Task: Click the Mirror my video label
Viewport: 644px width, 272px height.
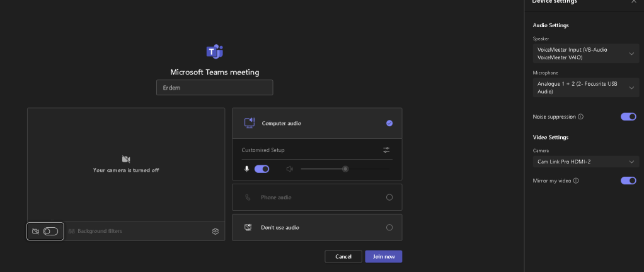Action: click(552, 180)
